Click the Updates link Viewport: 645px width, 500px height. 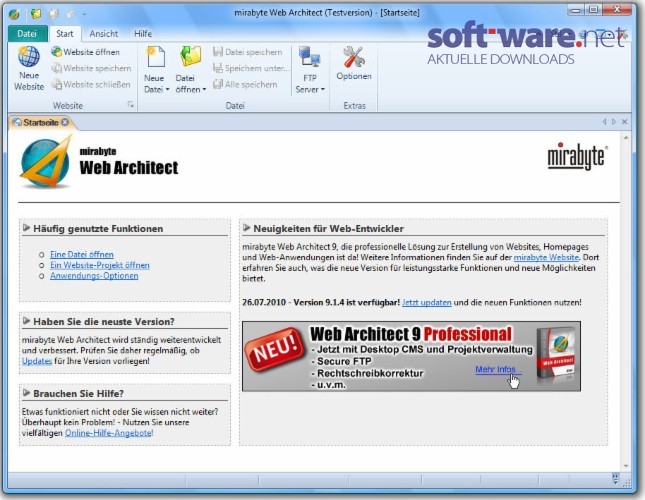(x=37, y=361)
